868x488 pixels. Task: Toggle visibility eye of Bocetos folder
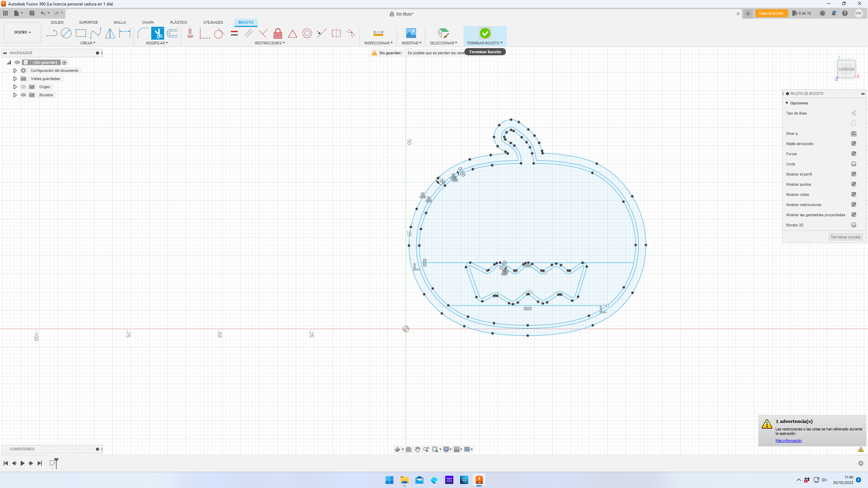point(23,95)
